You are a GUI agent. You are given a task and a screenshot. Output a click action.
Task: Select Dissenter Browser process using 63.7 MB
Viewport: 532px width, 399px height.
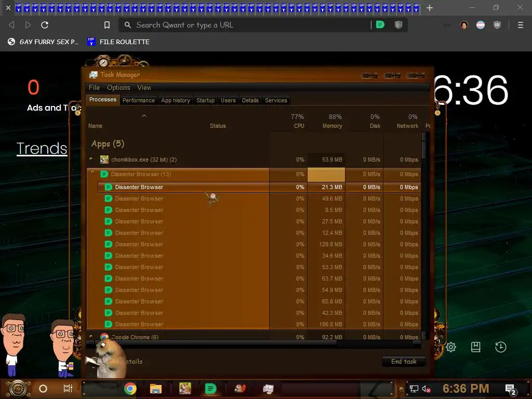pyautogui.click(x=259, y=278)
